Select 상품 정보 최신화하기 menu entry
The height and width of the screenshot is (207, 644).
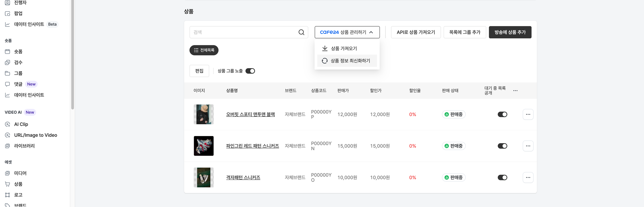tap(347, 61)
